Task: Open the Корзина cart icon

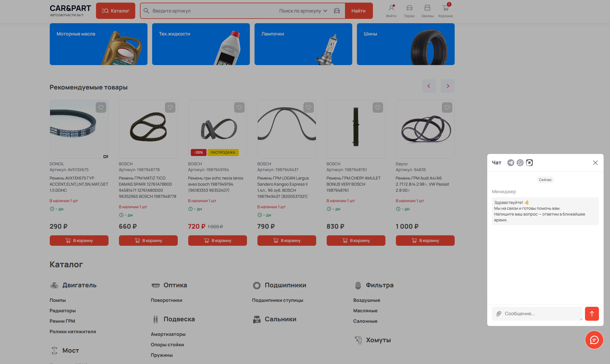Action: point(445,11)
